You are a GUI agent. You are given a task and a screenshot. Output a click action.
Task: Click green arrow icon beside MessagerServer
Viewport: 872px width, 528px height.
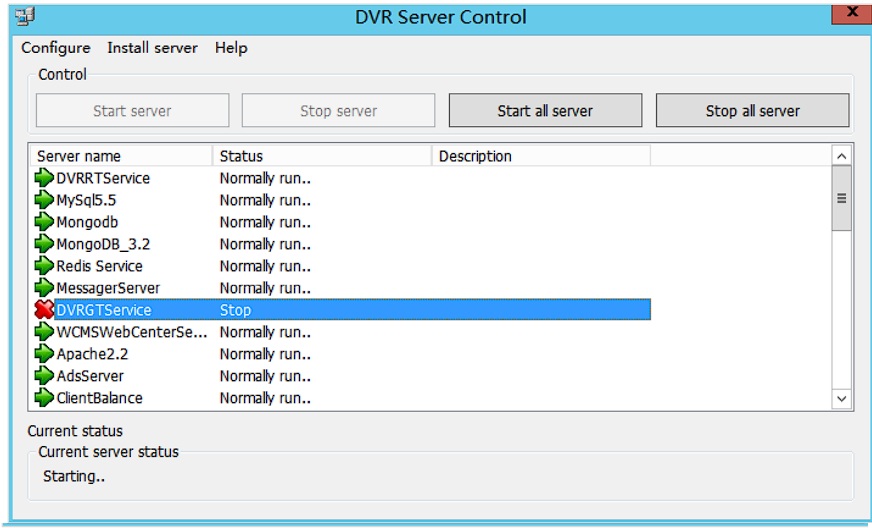(44, 288)
